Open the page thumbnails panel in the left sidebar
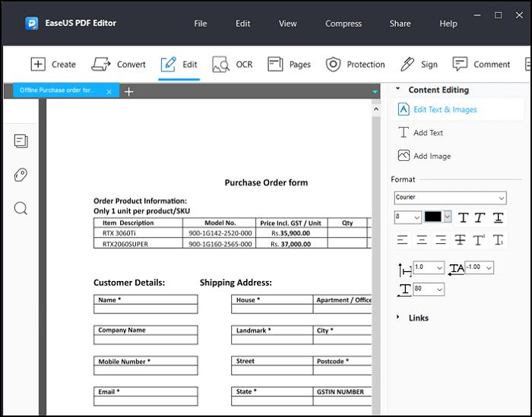This screenshot has width=532, height=417. tap(21, 141)
